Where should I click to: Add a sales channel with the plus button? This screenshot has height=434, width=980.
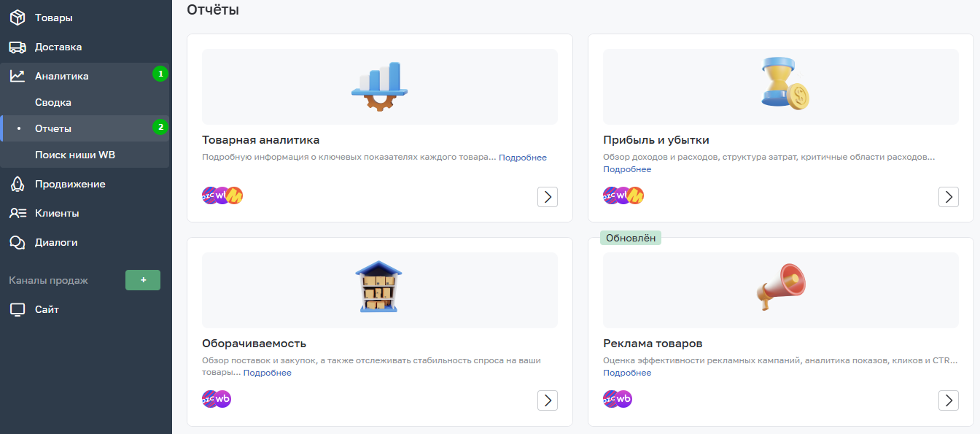pyautogui.click(x=143, y=280)
